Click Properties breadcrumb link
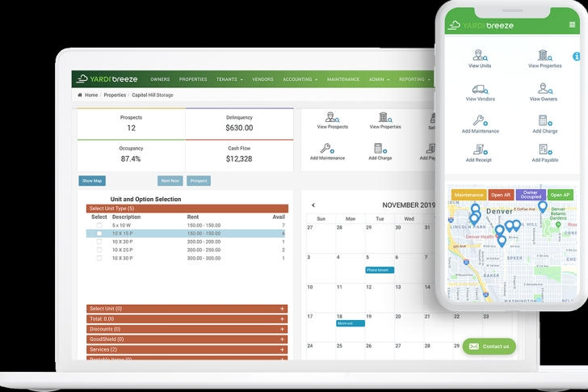The height and width of the screenshot is (392, 588). (x=115, y=95)
